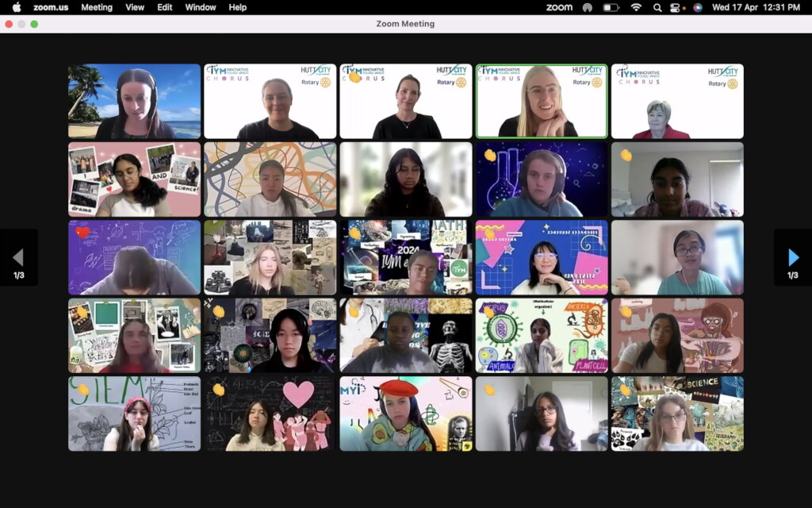Image resolution: width=812 pixels, height=508 pixels.
Task: Select participant with tropical beach background
Action: pyautogui.click(x=134, y=101)
